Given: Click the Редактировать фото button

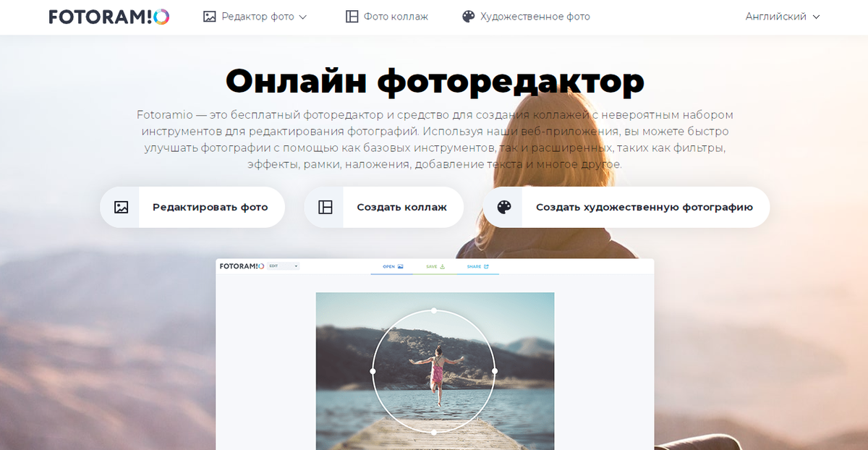Looking at the screenshot, I should [x=192, y=207].
